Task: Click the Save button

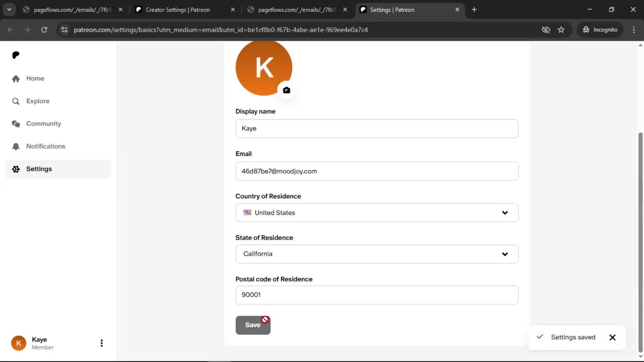Action: pyautogui.click(x=253, y=325)
